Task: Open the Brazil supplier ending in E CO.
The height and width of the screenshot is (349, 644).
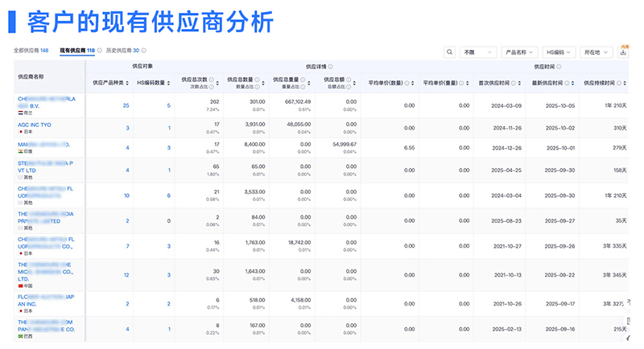Action: [46, 326]
